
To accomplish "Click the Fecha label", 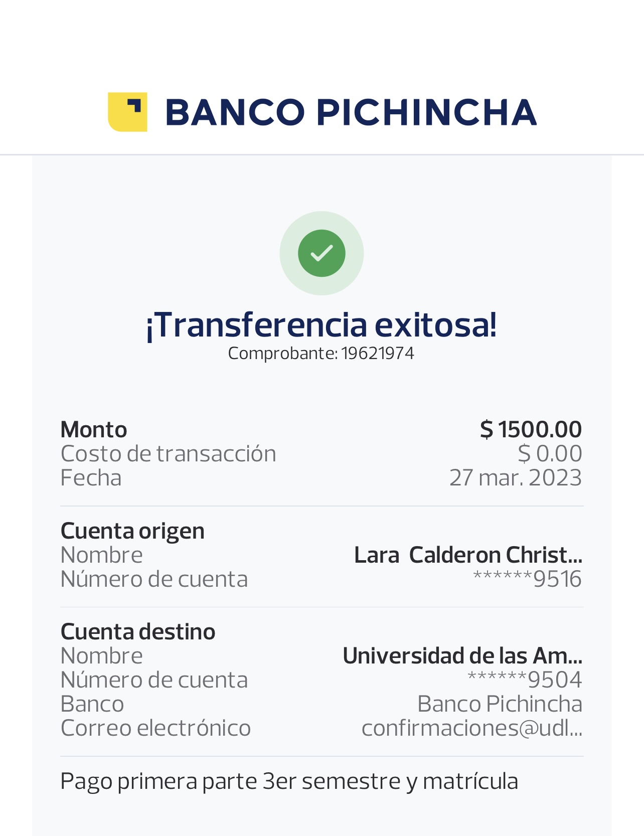I will click(91, 478).
